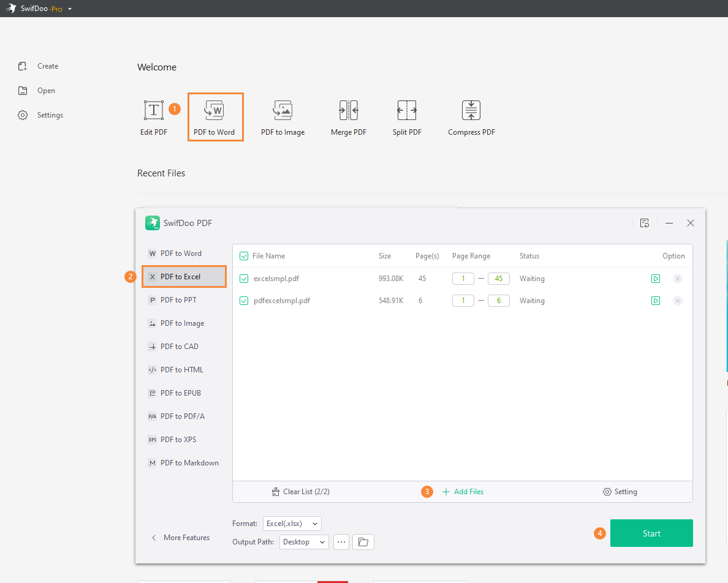The height and width of the screenshot is (583, 728).
Task: Open the Compress PDF tool
Action: pos(471,118)
